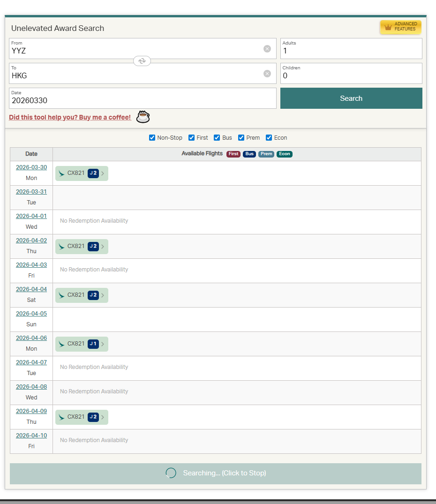The width and height of the screenshot is (436, 504).
Task: Expand CX821 chevron on 2026-04-06
Action: coord(103,344)
